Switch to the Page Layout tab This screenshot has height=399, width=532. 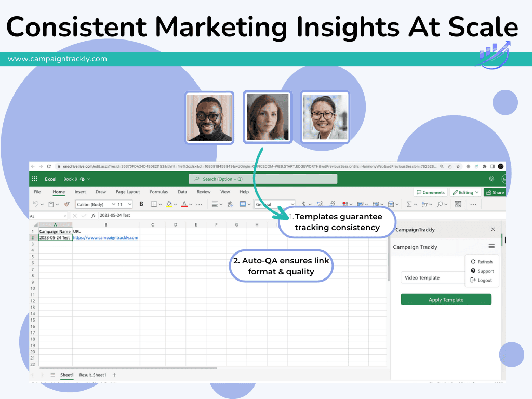pos(128,192)
